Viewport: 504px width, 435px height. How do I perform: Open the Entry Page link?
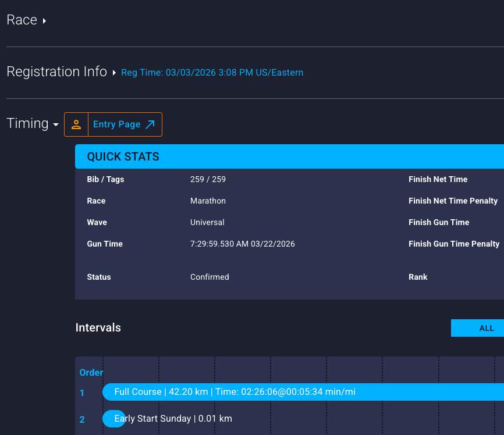point(117,124)
